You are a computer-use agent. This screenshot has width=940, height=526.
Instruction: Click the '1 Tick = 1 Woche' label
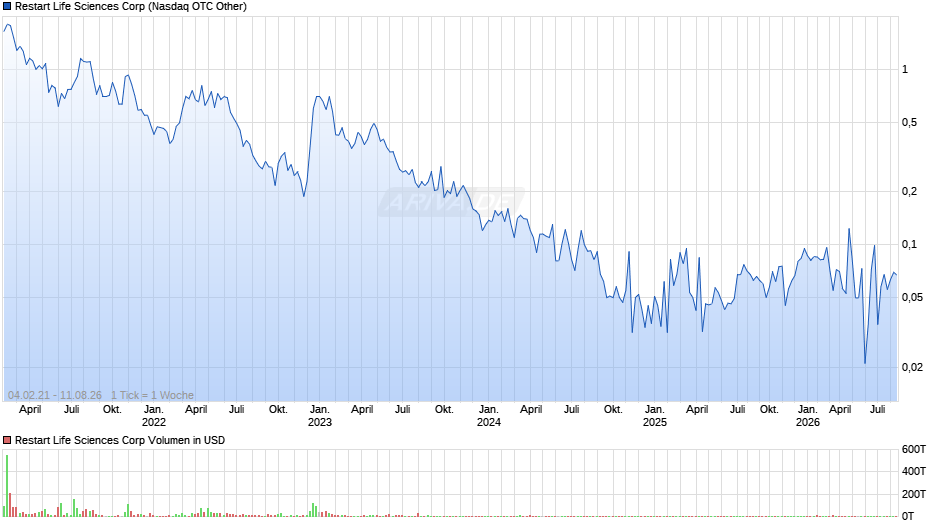point(152,395)
